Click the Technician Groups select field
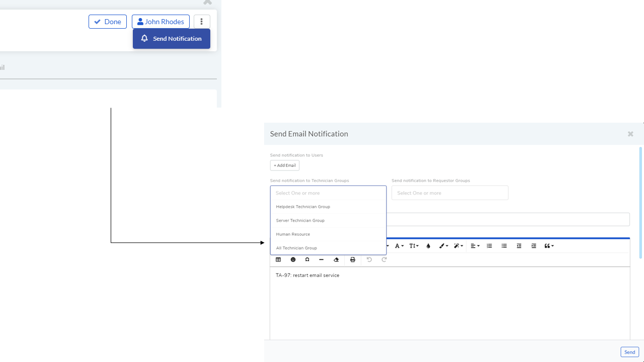644x362 pixels. [x=328, y=193]
